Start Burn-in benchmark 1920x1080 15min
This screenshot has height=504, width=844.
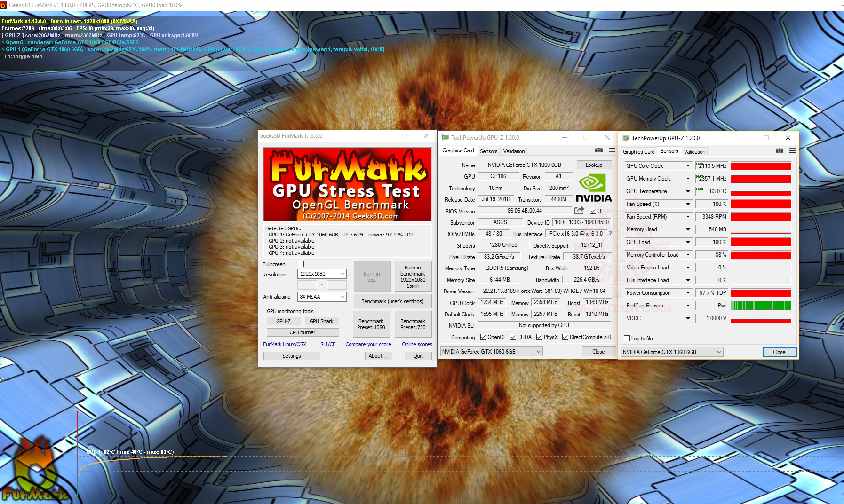(x=413, y=276)
